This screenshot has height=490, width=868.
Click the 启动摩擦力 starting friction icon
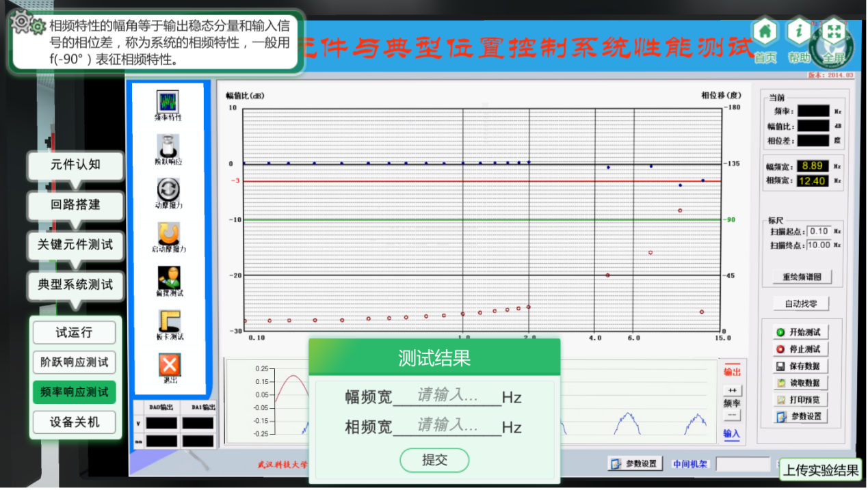[168, 234]
